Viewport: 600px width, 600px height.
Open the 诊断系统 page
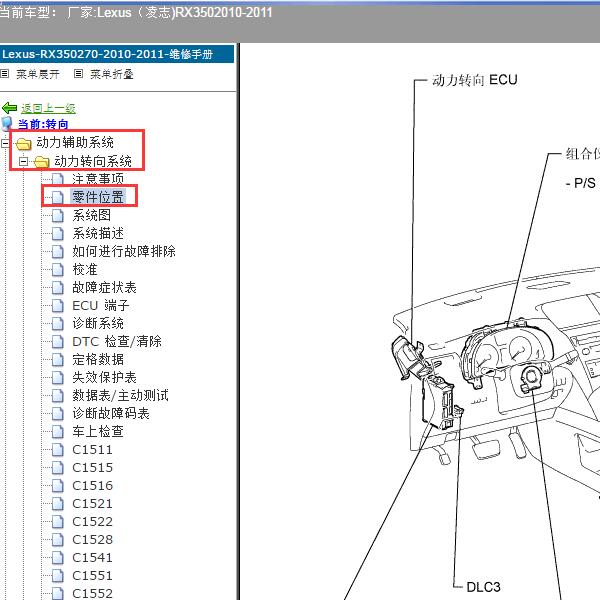[98, 323]
